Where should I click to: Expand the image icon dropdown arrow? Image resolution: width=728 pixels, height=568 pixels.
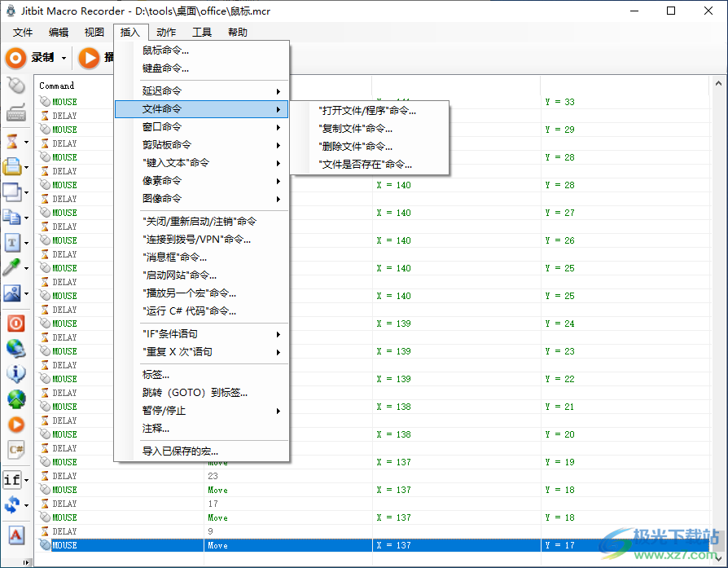26,293
